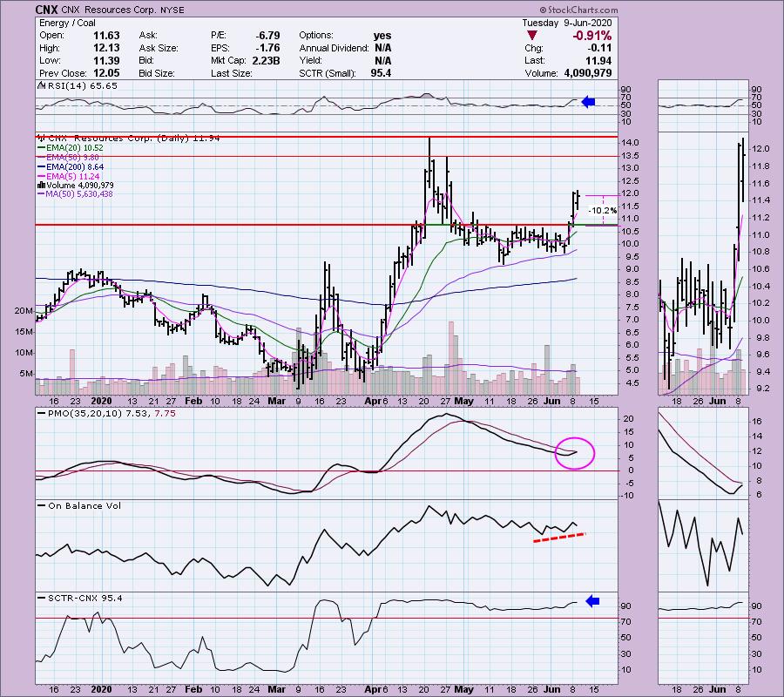This screenshot has width=784, height=697.
Task: Click the 14.0 tick on the price axis
Action: 631,143
